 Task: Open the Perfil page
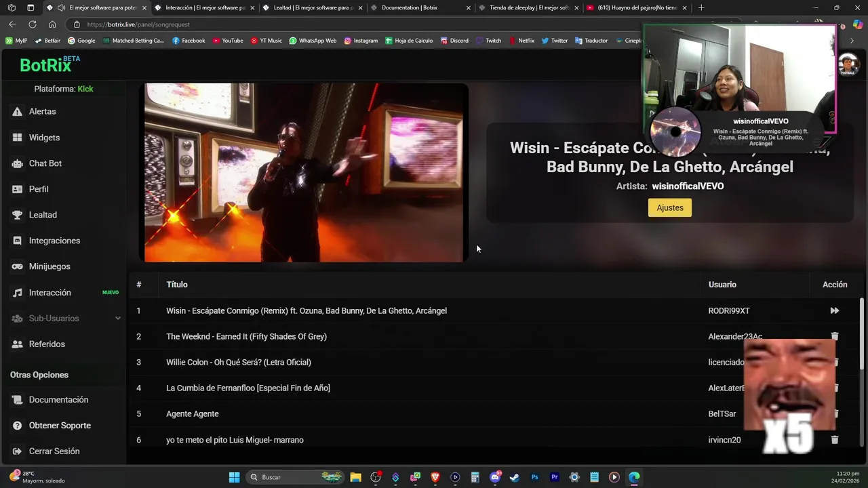coord(38,189)
